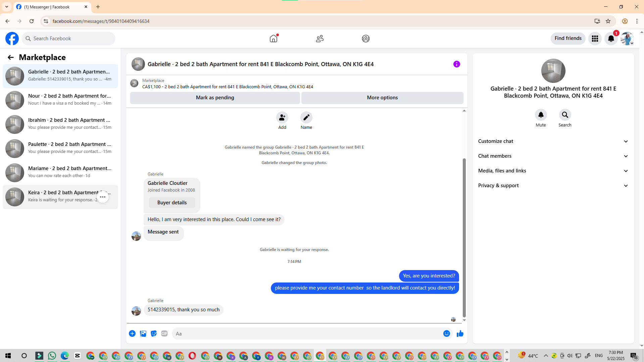Open the Facebook menu grid icon

point(595,39)
